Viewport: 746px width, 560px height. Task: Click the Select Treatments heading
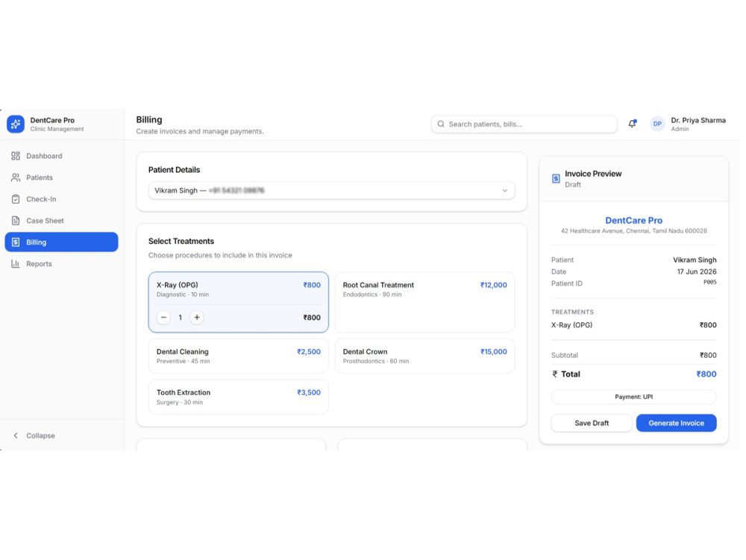(x=181, y=242)
